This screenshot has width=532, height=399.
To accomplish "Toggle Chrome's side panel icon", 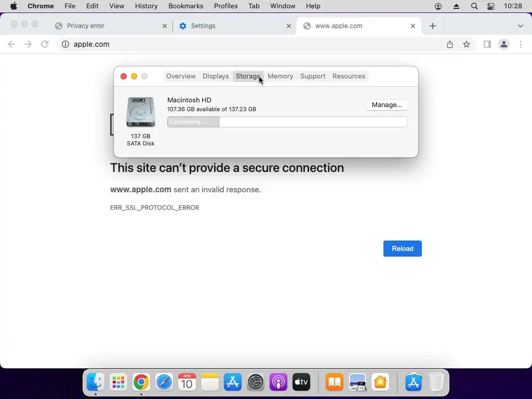I will [487, 44].
